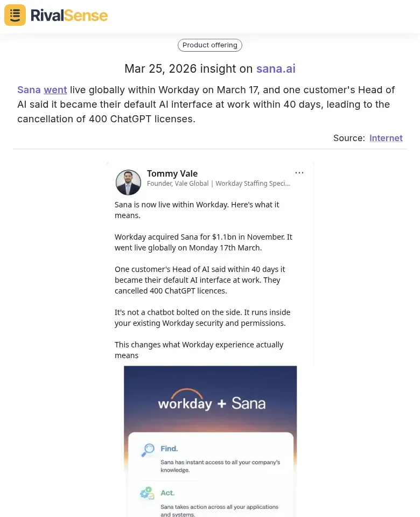This screenshot has height=517, width=420.
Task: Click the Product offering pill badge
Action: pos(209,45)
